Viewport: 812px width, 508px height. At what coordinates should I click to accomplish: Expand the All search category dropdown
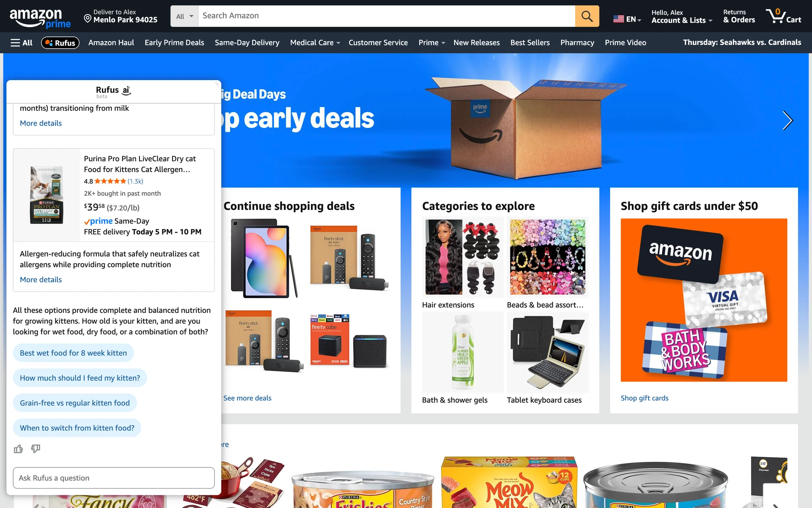184,16
